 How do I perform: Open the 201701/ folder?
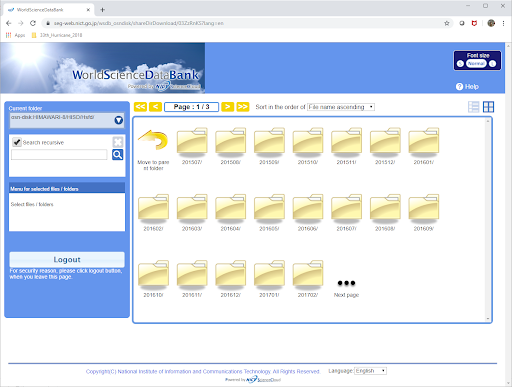point(269,275)
